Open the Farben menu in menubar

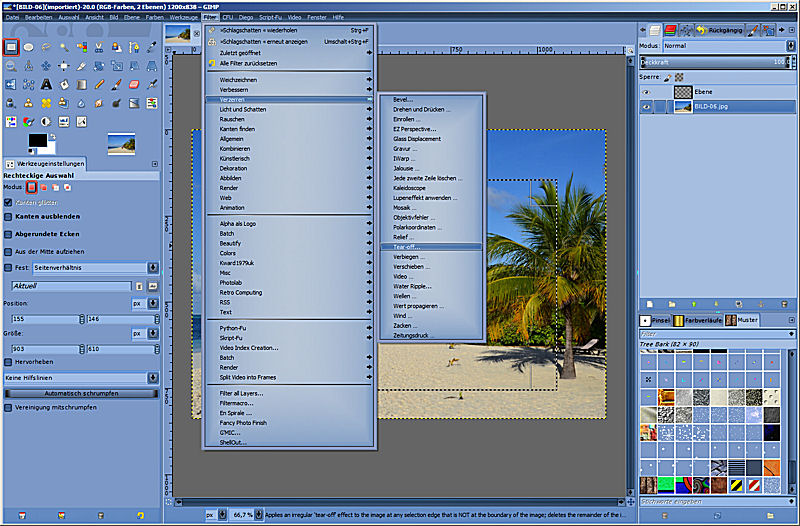[x=154, y=17]
